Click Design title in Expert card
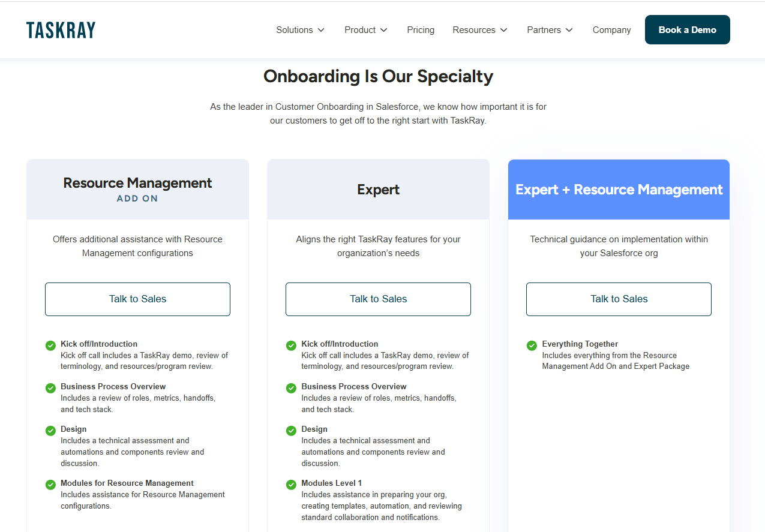This screenshot has height=532, width=765. 314,429
